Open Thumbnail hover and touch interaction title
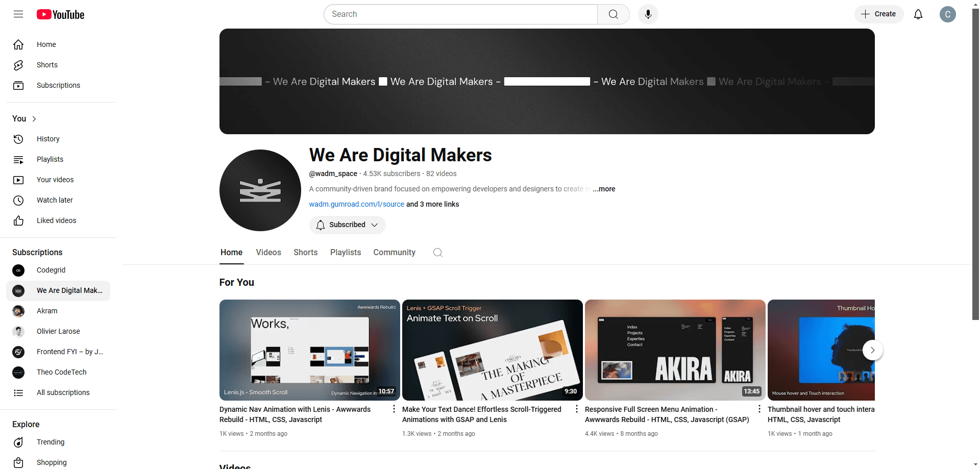Image resolution: width=980 pixels, height=469 pixels. point(821,414)
